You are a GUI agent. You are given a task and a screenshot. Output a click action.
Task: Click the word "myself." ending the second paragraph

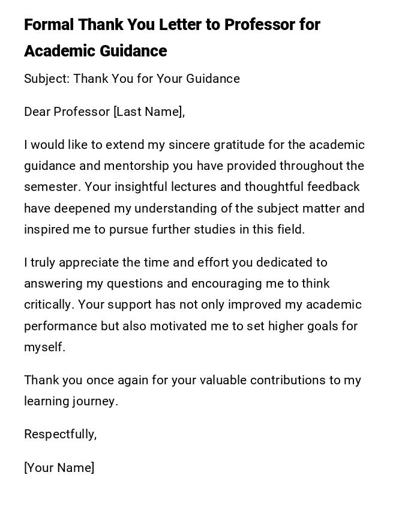pos(44,347)
